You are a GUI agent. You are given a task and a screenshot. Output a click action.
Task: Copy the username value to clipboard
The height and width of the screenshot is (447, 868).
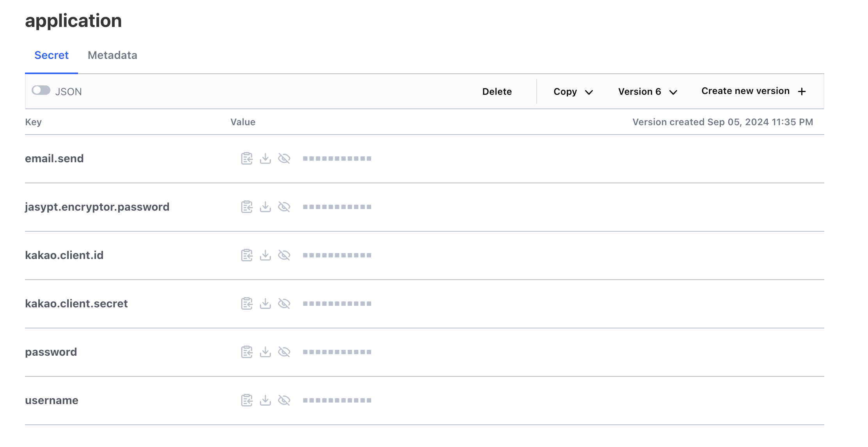(247, 400)
